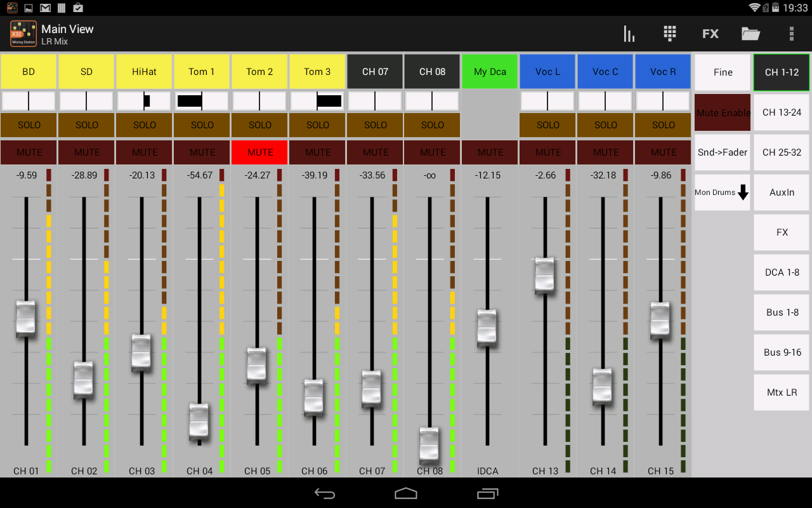Image resolution: width=812 pixels, height=508 pixels.
Task: Switch to the Bus 9-16 layer
Action: point(782,352)
